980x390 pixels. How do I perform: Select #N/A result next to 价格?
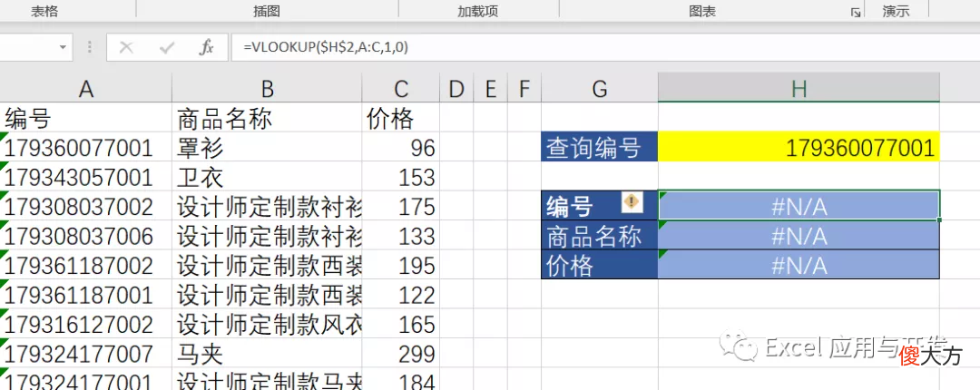799,265
